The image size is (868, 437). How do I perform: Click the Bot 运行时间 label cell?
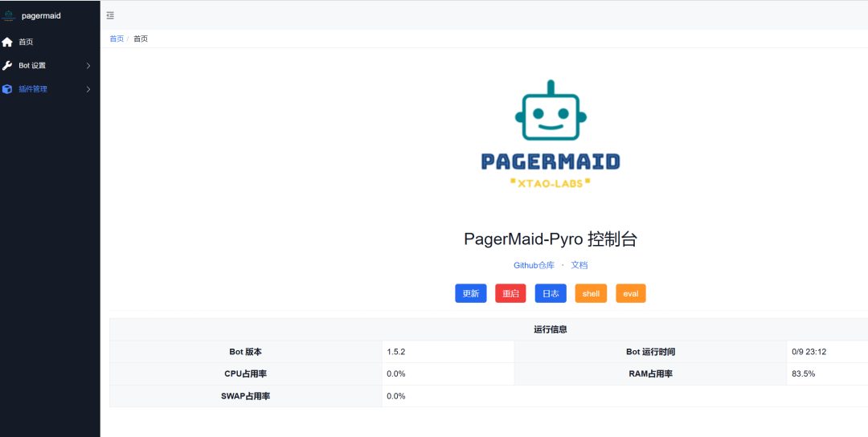click(650, 352)
